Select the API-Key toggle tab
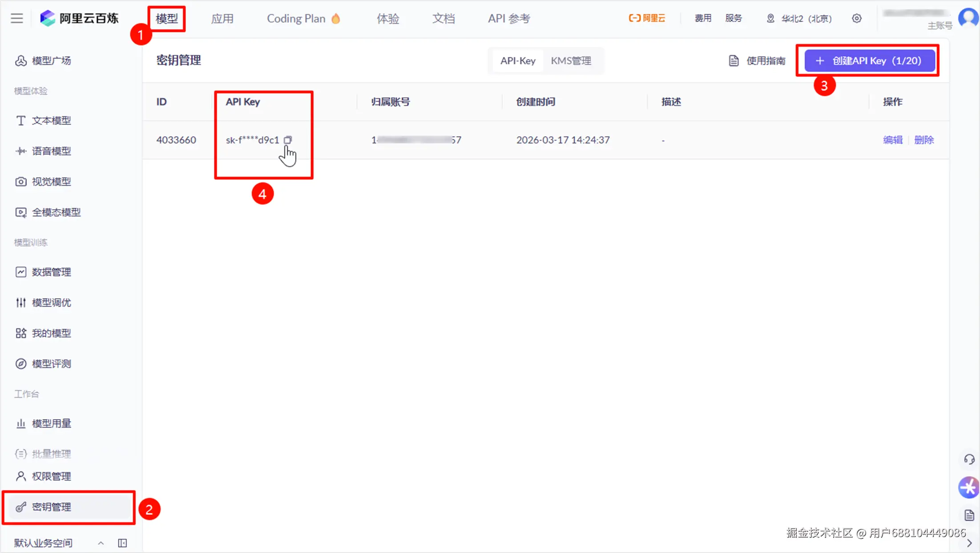 518,61
